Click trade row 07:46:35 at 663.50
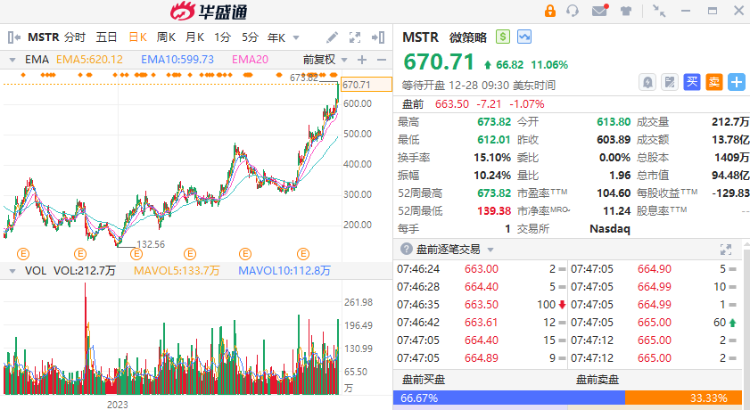This screenshot has width=750, height=410. click(x=481, y=305)
